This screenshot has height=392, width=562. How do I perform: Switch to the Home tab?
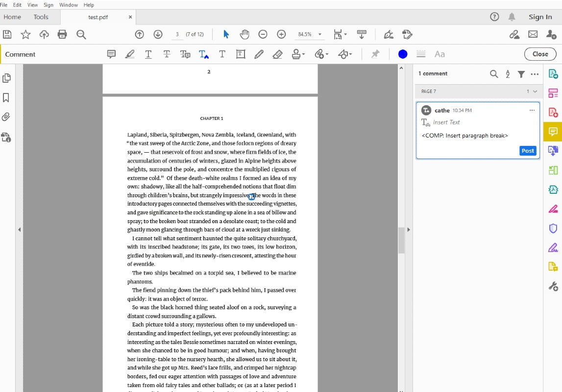tap(13, 17)
